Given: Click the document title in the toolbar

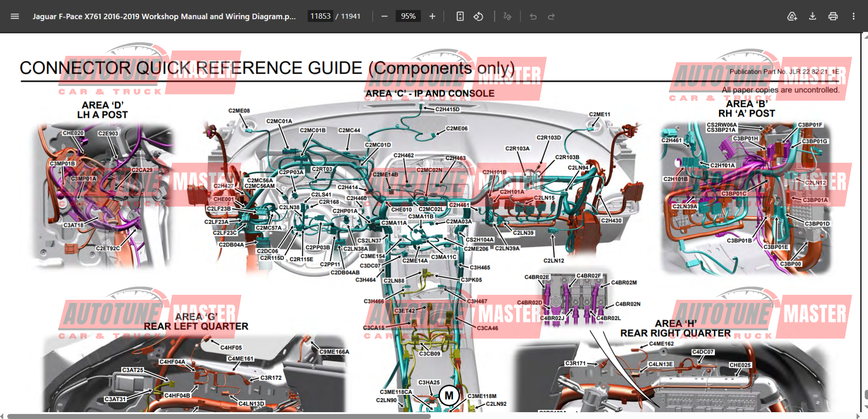Looking at the screenshot, I should point(164,16).
